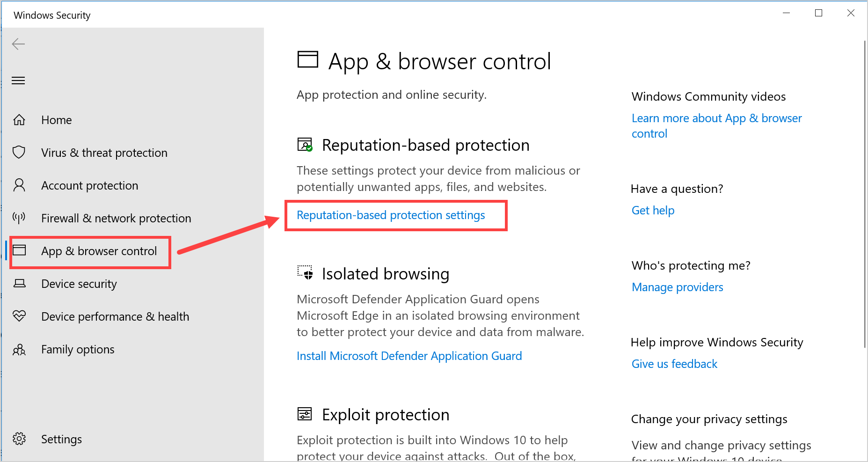
Task: Click the Settings gear icon
Action: point(19,439)
